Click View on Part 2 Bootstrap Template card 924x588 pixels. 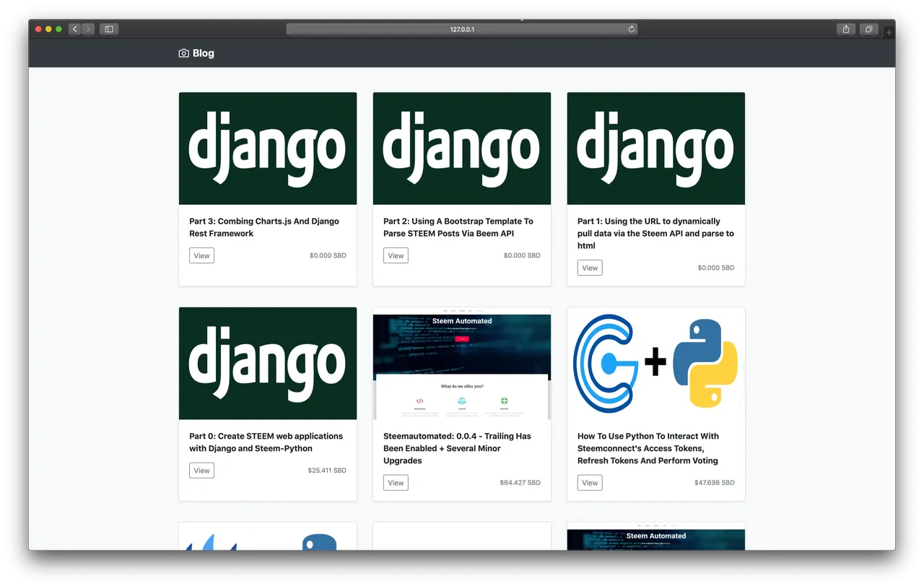click(396, 255)
